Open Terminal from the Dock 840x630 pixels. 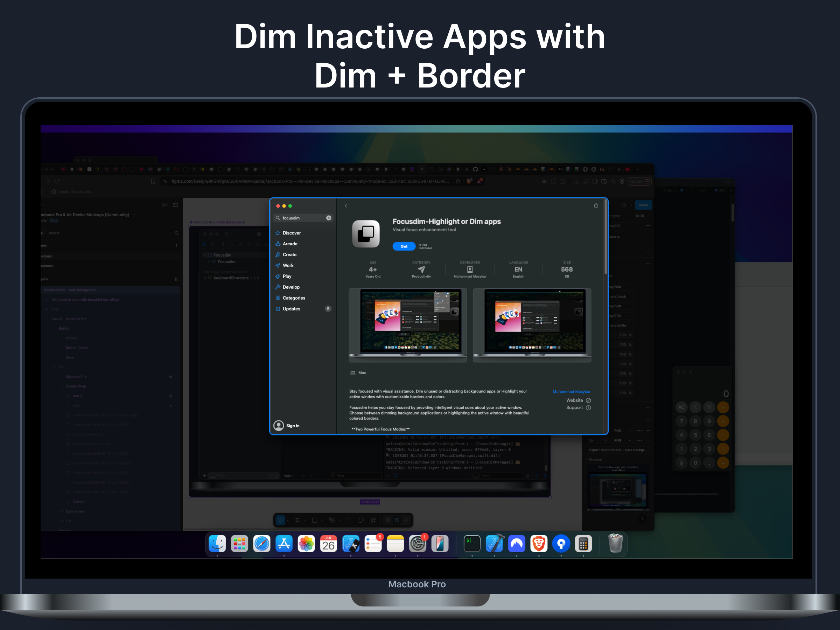472,544
